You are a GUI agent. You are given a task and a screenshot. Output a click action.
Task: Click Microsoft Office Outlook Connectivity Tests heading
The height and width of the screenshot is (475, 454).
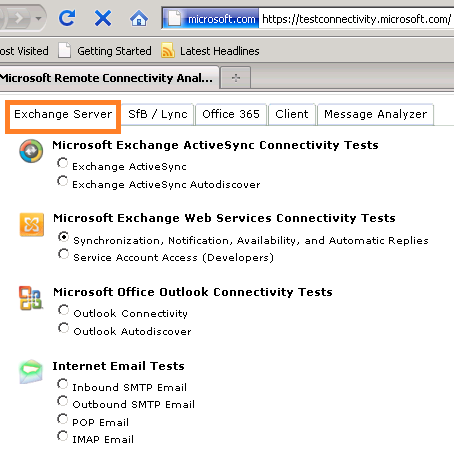coord(193,292)
